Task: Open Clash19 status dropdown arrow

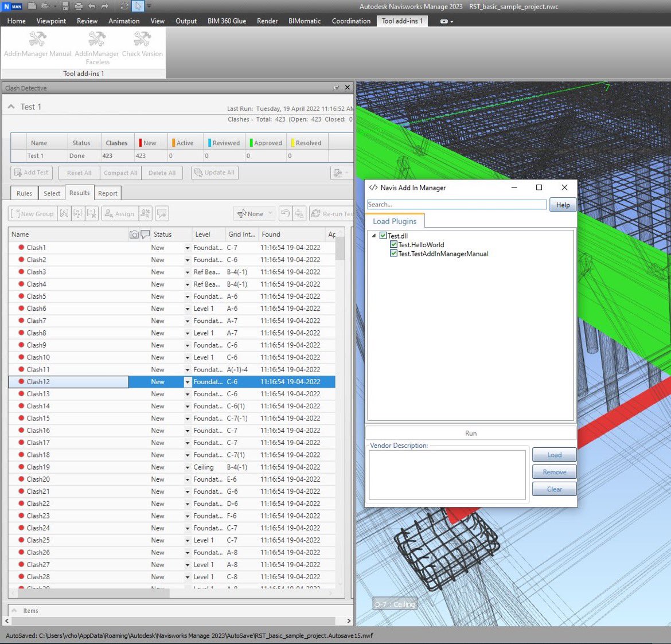Action: tap(187, 467)
